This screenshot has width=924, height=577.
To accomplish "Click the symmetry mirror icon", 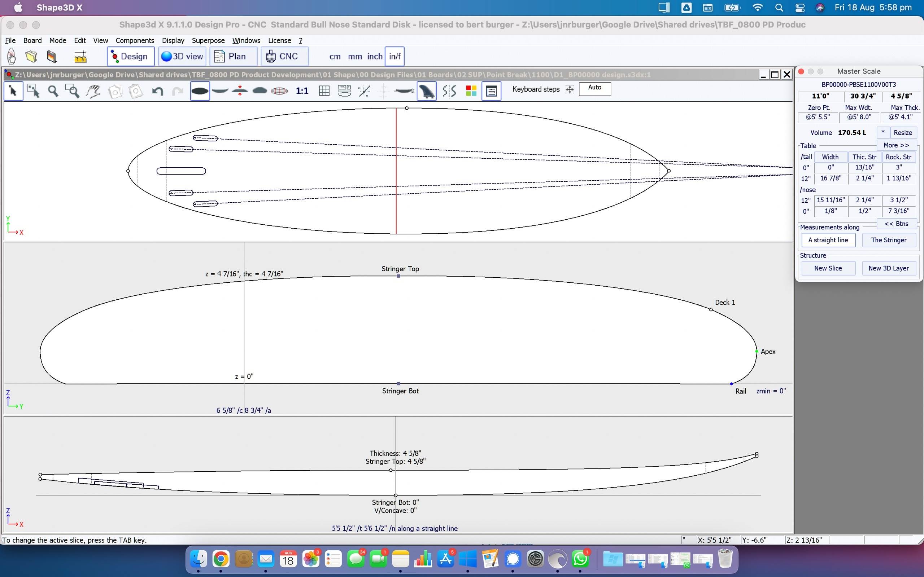I will [x=449, y=91].
